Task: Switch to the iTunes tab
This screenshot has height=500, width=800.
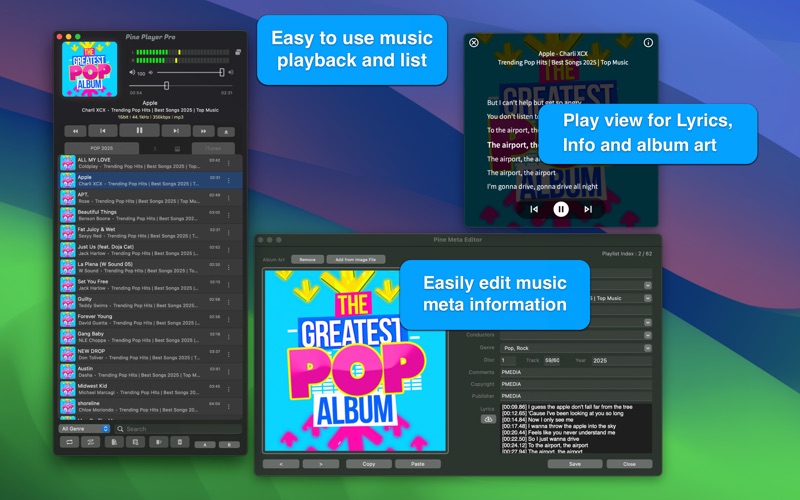Action: tap(213, 148)
